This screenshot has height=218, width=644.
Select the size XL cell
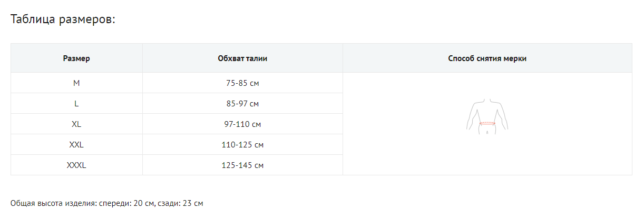(x=76, y=124)
